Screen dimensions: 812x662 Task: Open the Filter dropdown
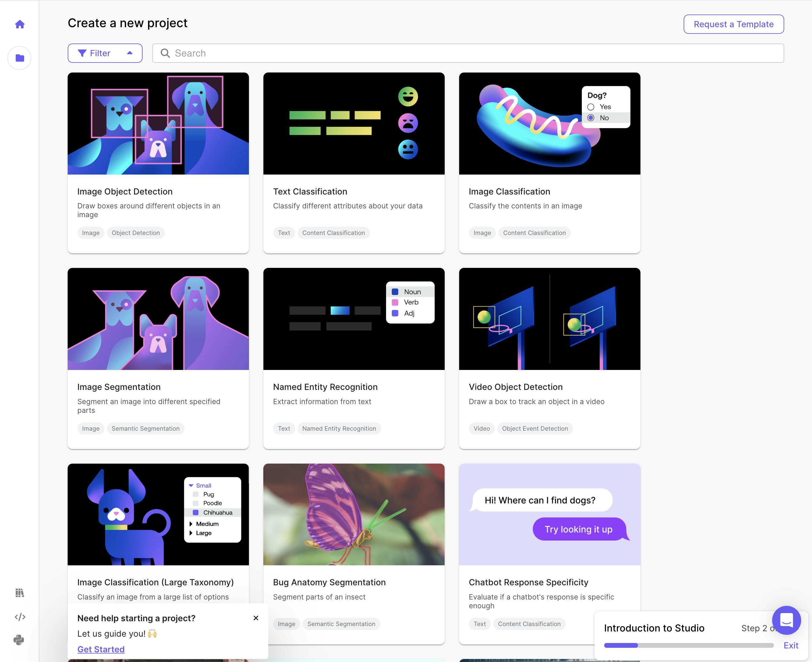(x=105, y=53)
